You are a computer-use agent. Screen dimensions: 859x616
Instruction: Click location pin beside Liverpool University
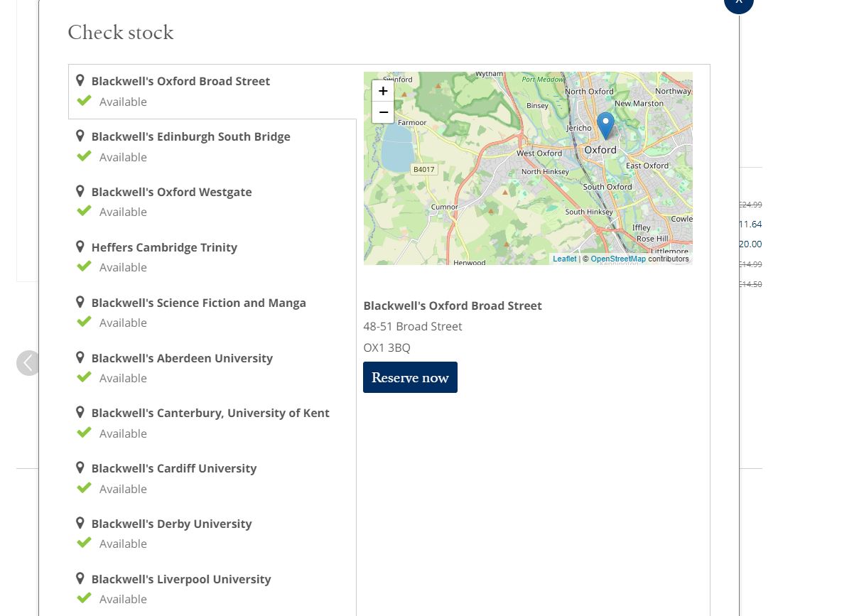point(80,578)
